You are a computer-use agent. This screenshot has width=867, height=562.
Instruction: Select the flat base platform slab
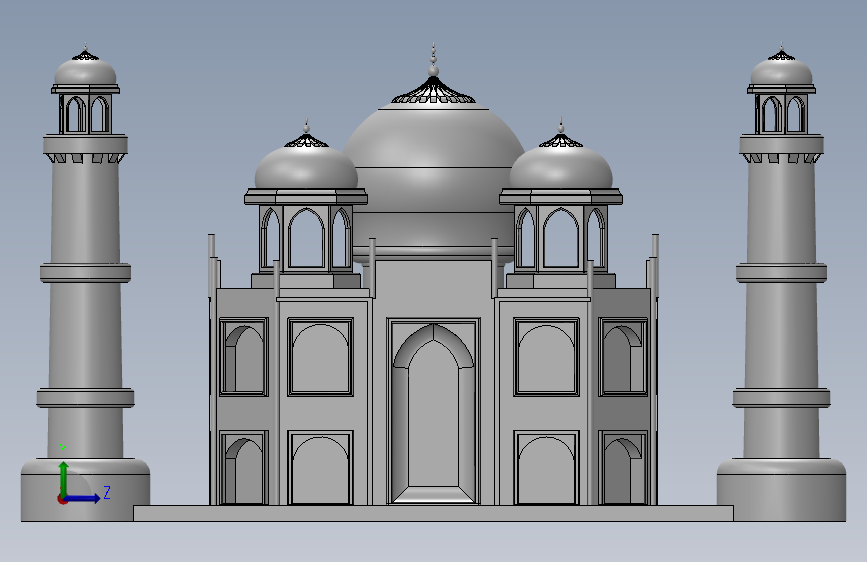[434, 513]
